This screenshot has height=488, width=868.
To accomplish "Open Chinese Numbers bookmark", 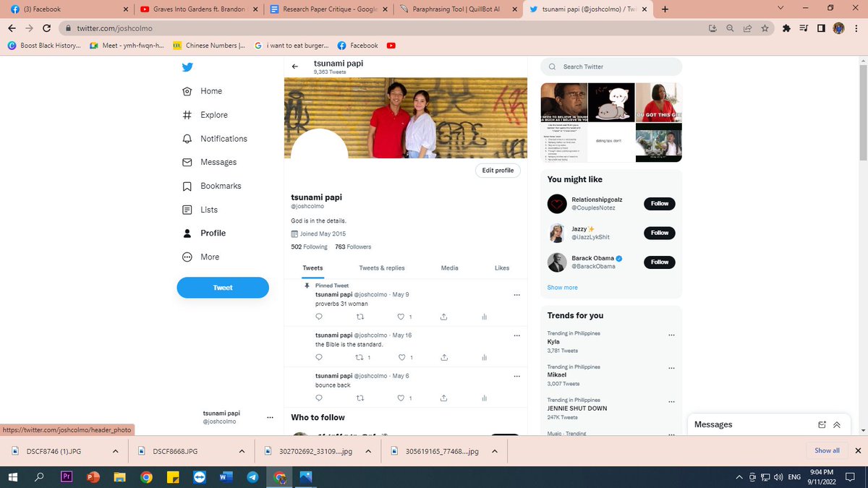I will point(209,46).
